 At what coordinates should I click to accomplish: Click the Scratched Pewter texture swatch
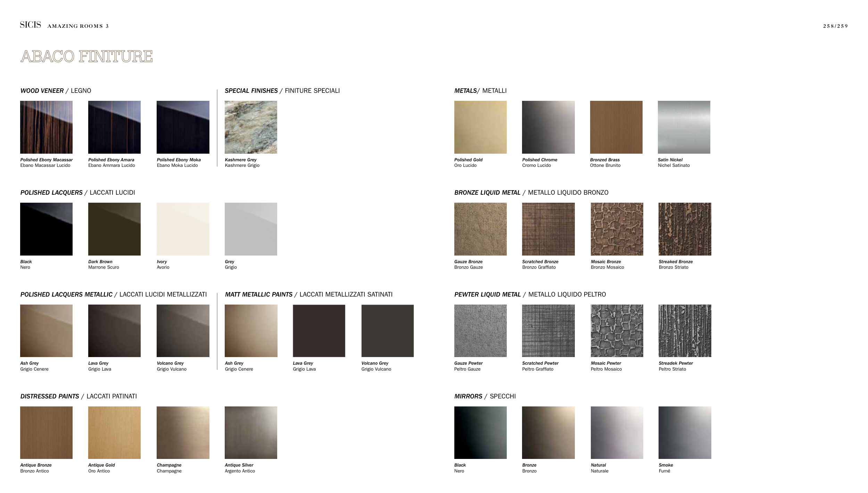point(548,331)
